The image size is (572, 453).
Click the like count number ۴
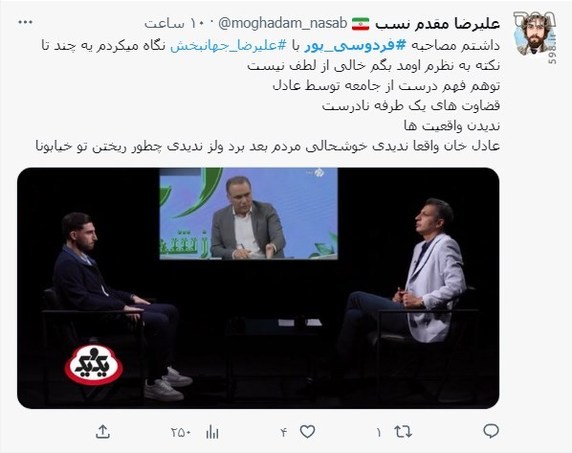[x=284, y=433]
